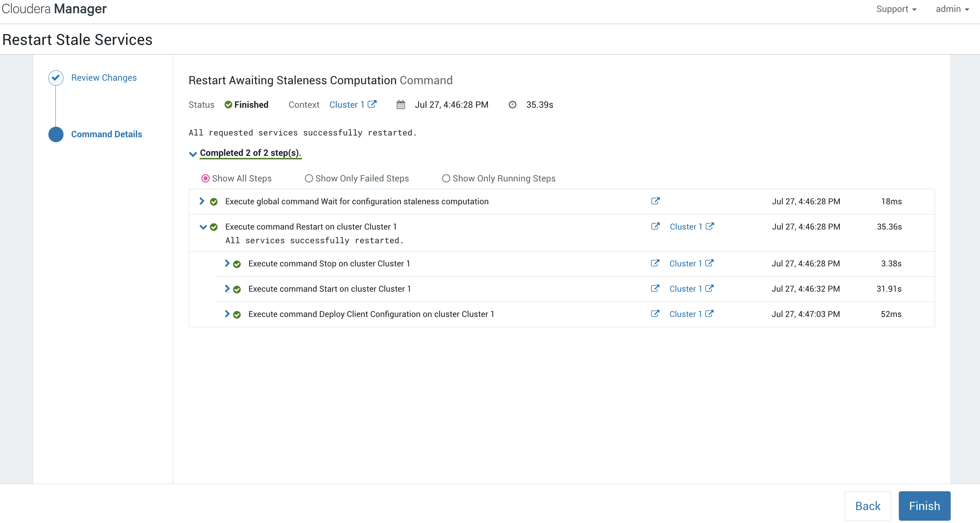This screenshot has height=523, width=980.
Task: Open external link icon for staleness computation step
Action: click(x=655, y=200)
